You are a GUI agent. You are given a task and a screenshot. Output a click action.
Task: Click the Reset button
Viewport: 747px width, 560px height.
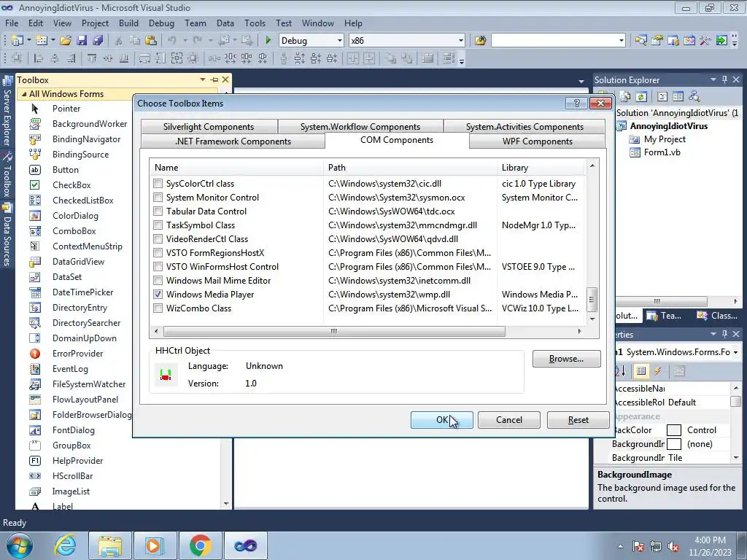(578, 419)
